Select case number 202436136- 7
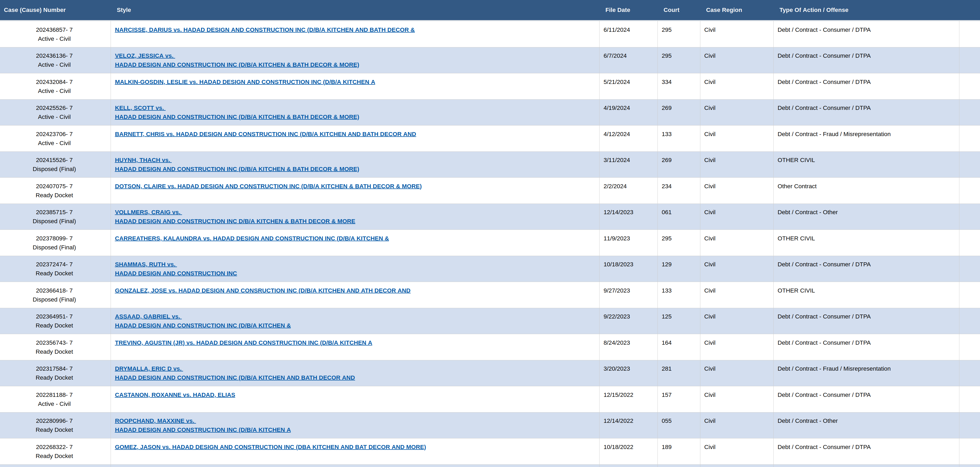The image size is (980, 467). pos(54,56)
